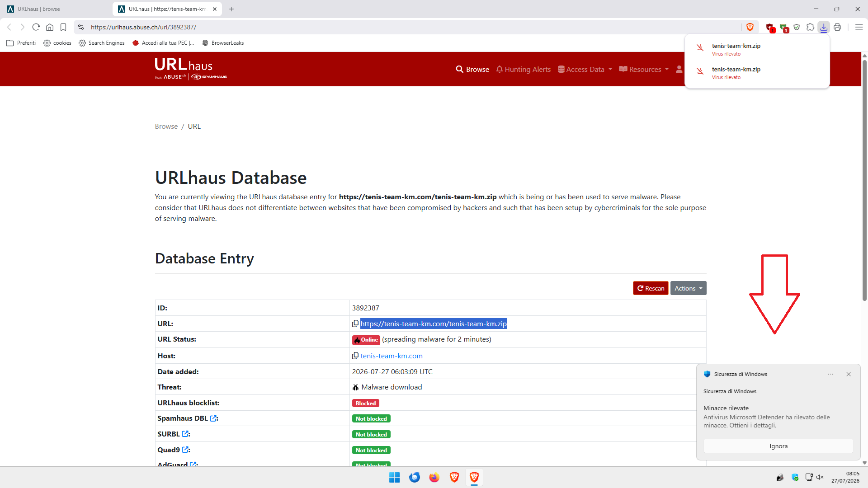This screenshot has height=488, width=868.
Task: Click the Ignora button in Defender notification
Action: [x=778, y=446]
